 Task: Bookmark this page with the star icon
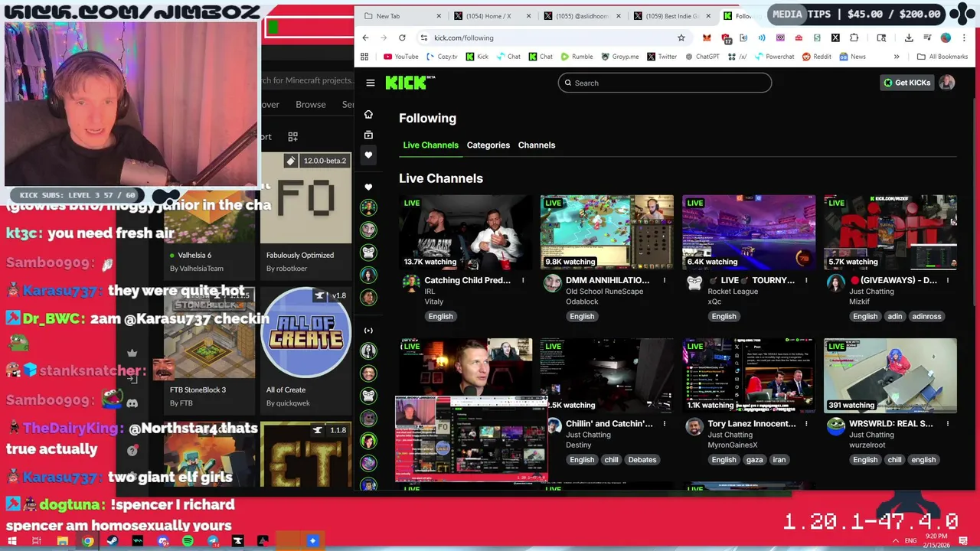[x=681, y=37]
